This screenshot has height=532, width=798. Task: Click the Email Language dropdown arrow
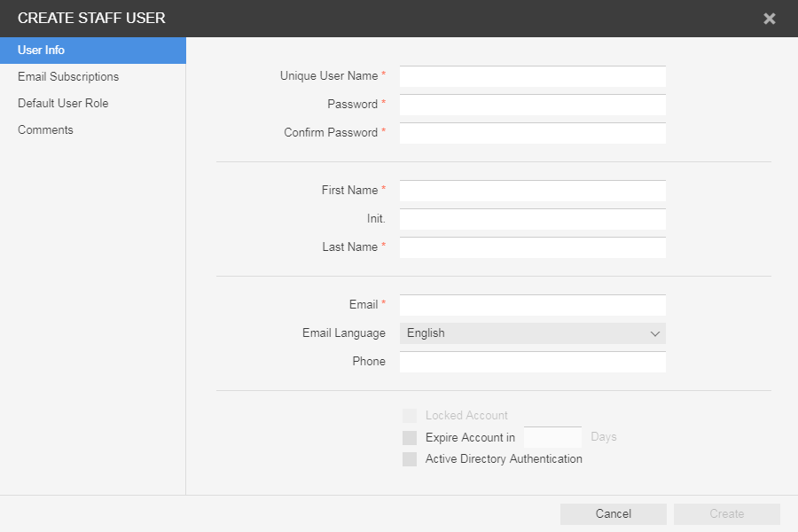[x=655, y=334]
